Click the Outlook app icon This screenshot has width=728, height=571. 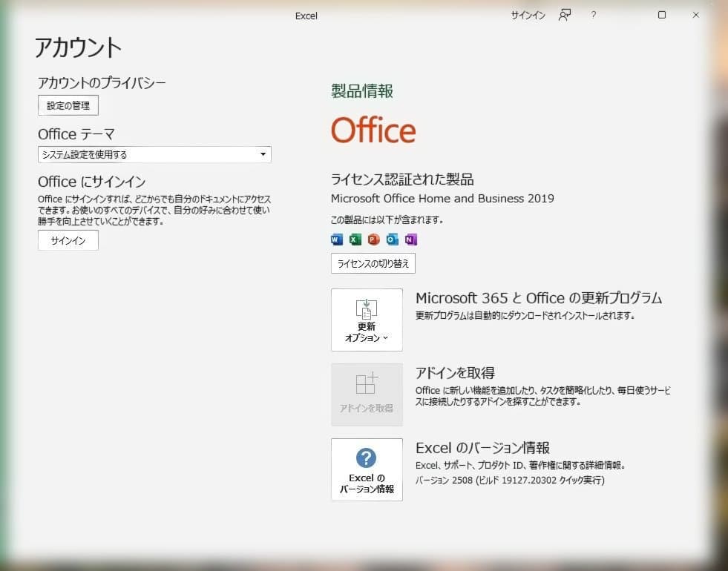393,240
